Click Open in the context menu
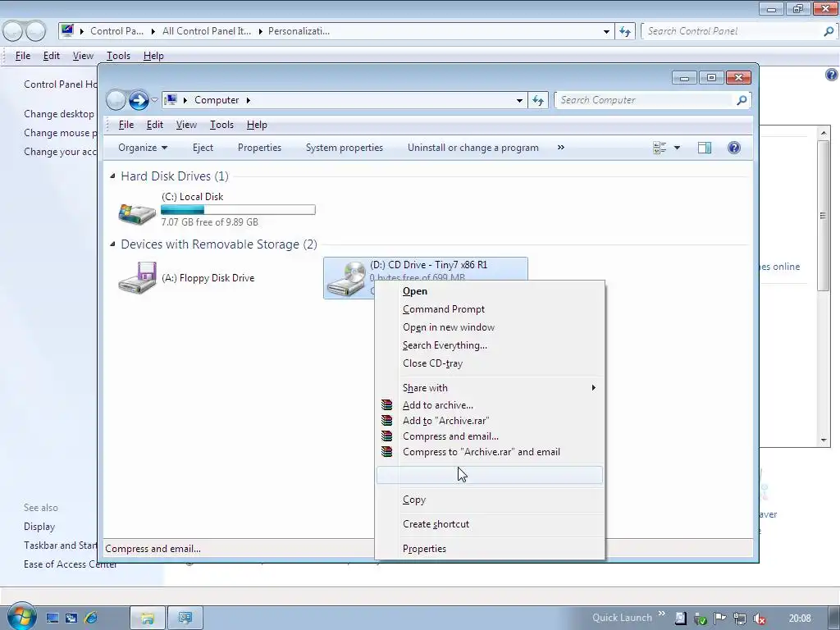This screenshot has width=840, height=630. click(x=414, y=291)
